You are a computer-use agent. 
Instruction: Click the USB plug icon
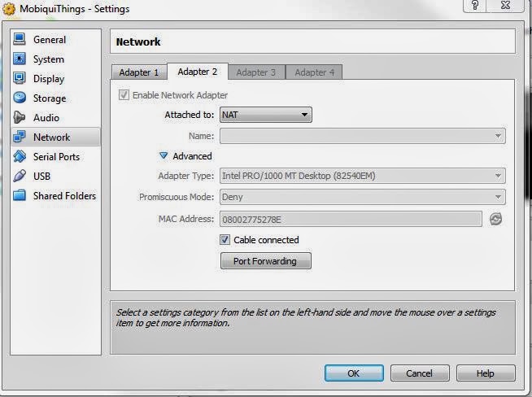(x=20, y=176)
